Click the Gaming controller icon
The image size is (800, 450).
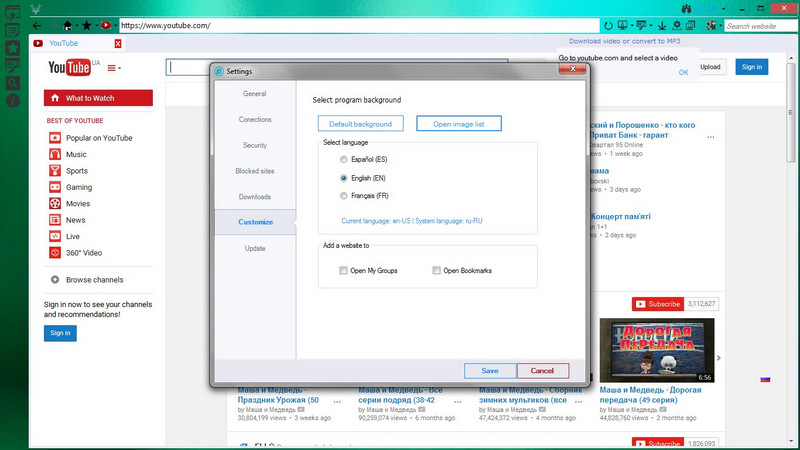click(55, 187)
